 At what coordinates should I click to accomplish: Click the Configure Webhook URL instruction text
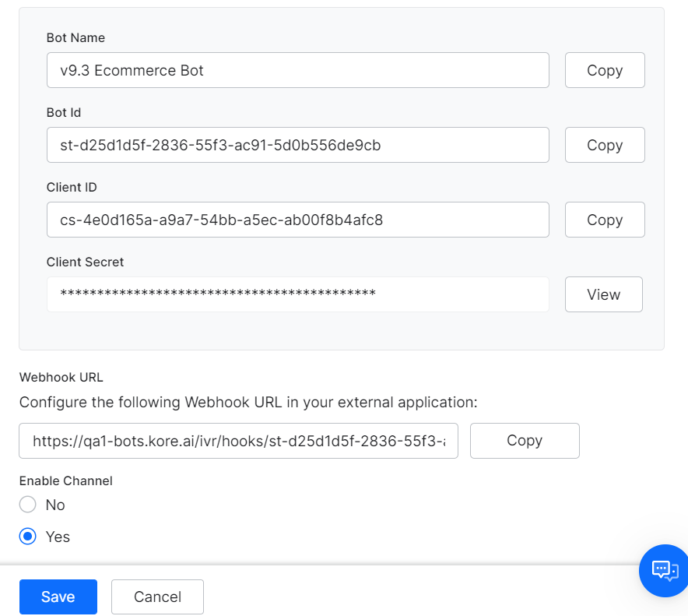(x=247, y=403)
